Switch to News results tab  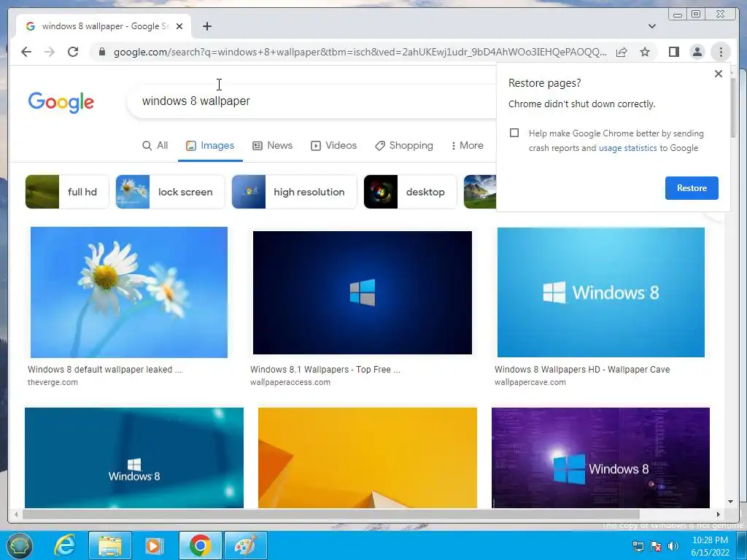(273, 146)
